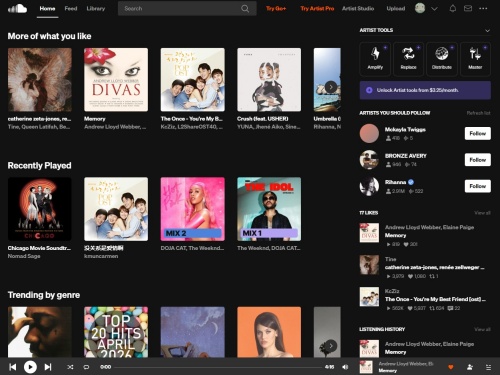Open Chicago Movie Soundtrack cover
Viewport: 500px width, 375px height.
(x=40, y=209)
